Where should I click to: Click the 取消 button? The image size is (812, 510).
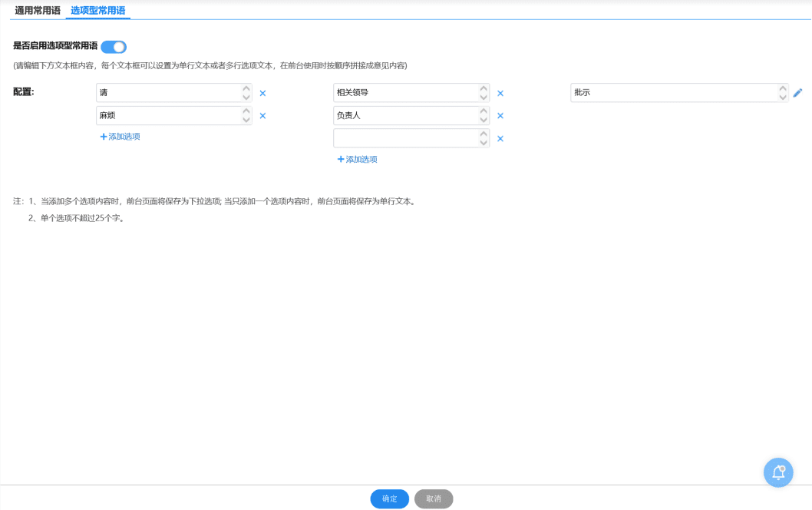pos(434,498)
